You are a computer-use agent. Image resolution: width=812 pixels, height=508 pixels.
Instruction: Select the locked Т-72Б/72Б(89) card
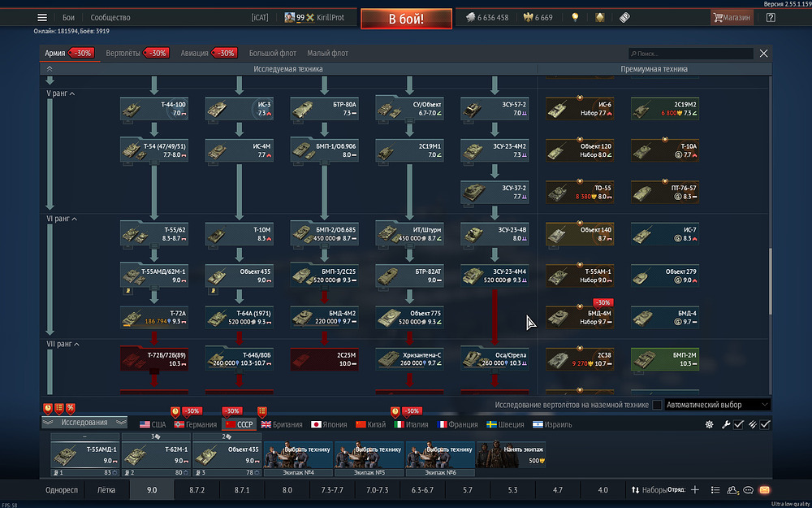click(153, 359)
